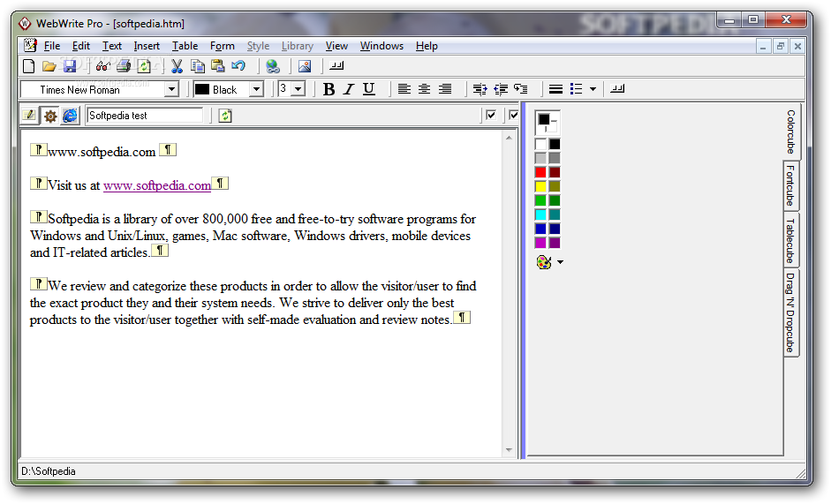Viewport: 831px width, 504px height.
Task: Insert a horizontal rule
Action: coord(555,89)
